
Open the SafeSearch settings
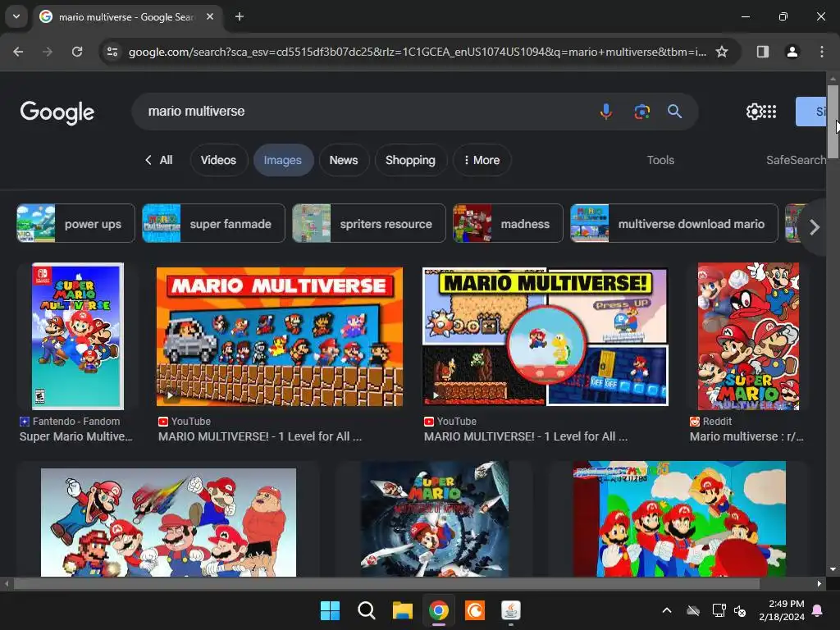click(x=796, y=160)
